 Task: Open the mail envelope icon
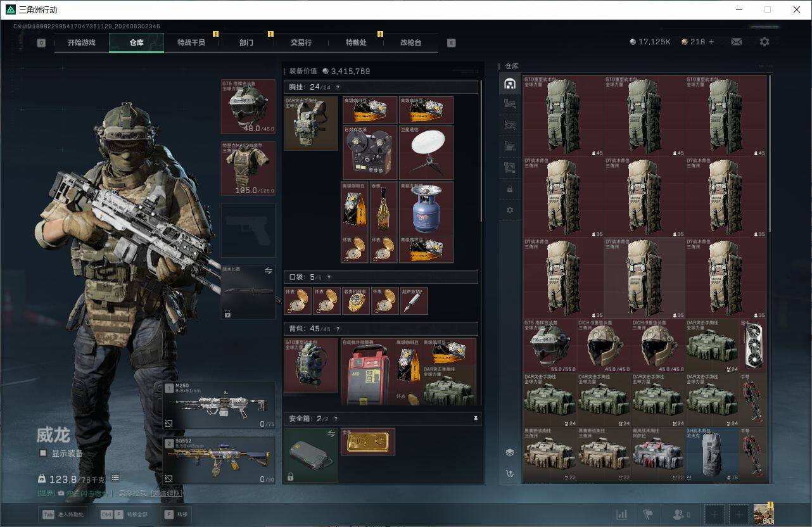tap(737, 42)
